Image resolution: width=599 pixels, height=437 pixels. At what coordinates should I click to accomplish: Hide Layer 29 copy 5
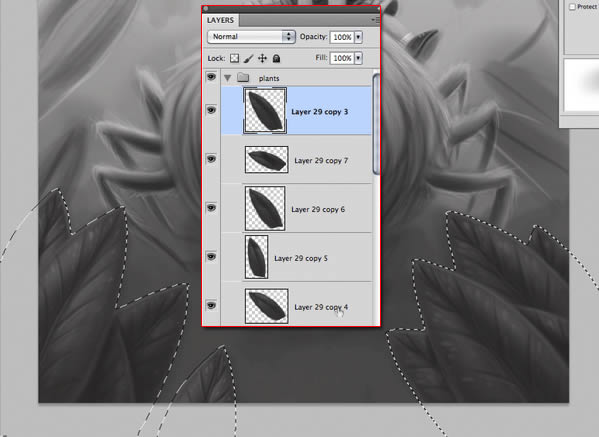click(211, 256)
